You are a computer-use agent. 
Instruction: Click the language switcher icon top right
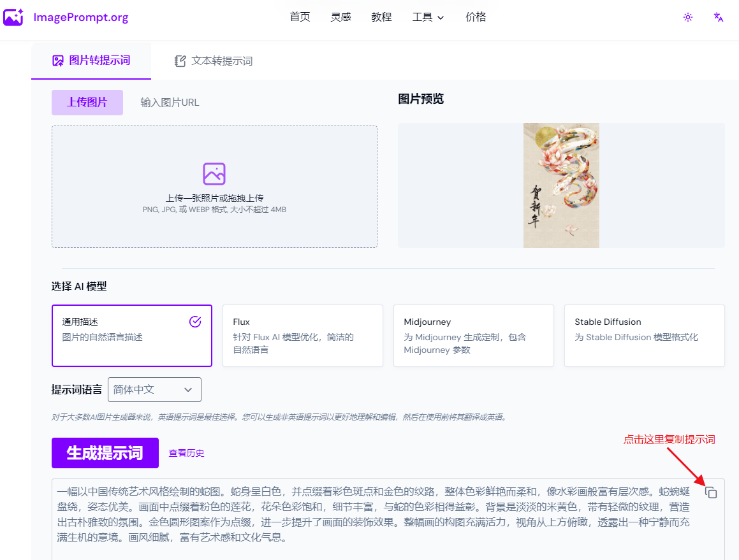[x=718, y=17]
